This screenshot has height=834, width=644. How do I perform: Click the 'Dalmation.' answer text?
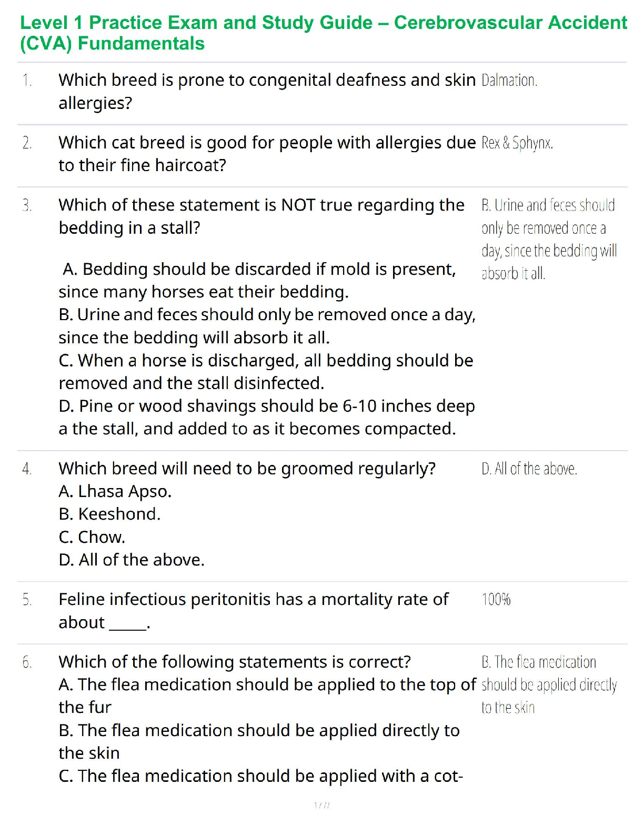coord(509,81)
